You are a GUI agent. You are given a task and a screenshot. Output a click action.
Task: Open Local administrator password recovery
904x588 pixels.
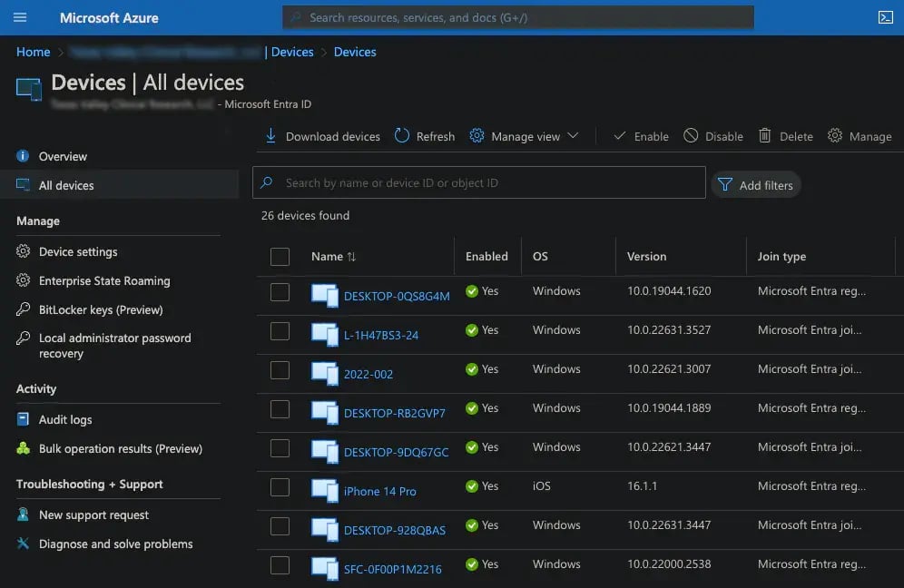pyautogui.click(x=114, y=346)
